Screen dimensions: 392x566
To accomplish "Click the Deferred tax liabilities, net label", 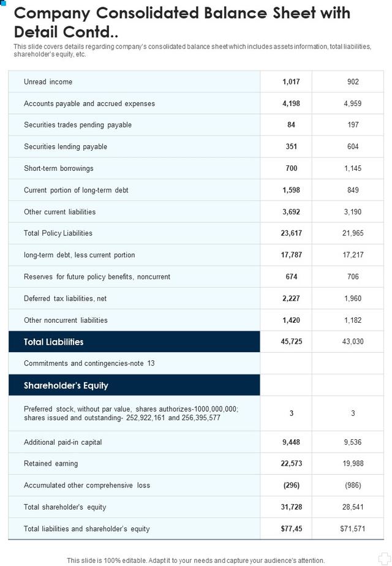I will 66,298.
